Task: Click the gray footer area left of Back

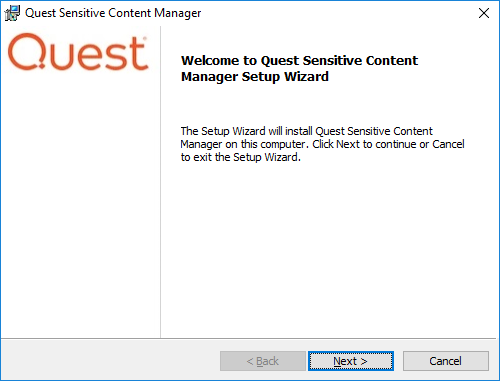Action: (x=110, y=361)
